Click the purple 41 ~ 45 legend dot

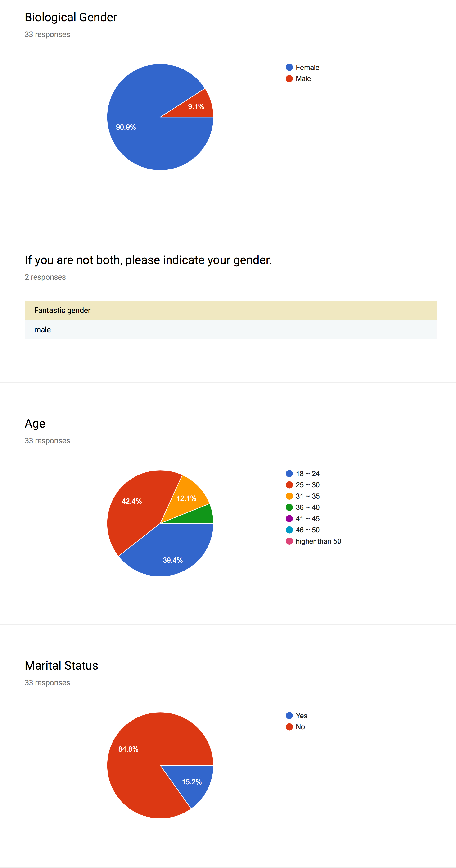point(289,519)
